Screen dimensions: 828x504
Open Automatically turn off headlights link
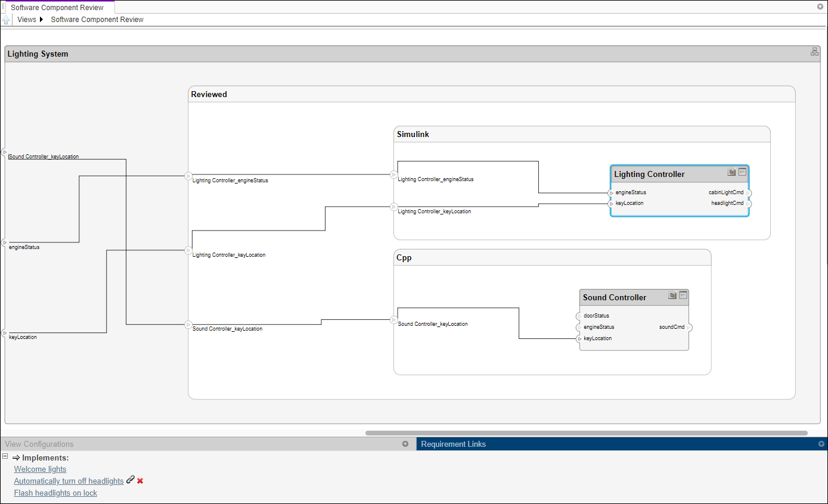point(69,481)
